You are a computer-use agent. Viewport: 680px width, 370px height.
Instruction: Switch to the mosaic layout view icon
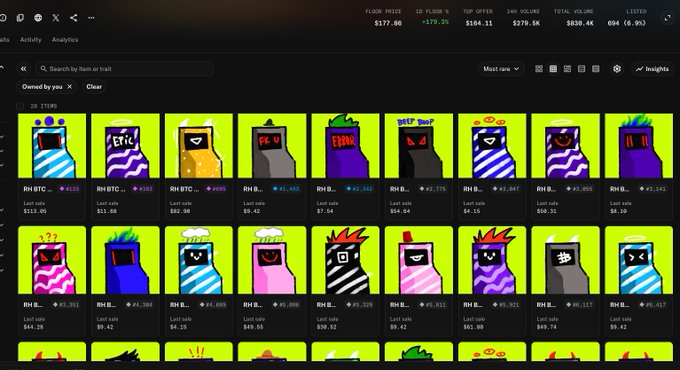(x=567, y=69)
